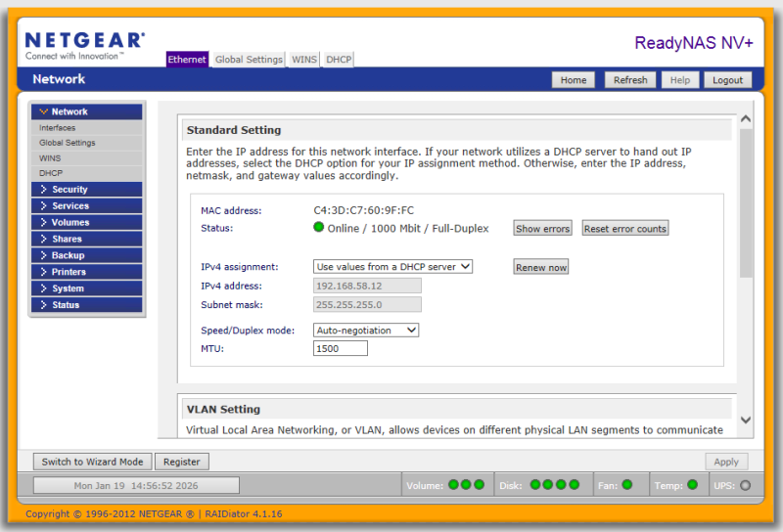Click the IPv4 address field
The width and height of the screenshot is (783, 532).
tap(367, 286)
